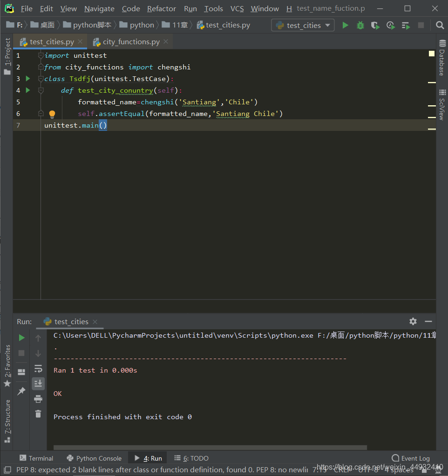Click the fold end marker on line 6

click(41, 114)
